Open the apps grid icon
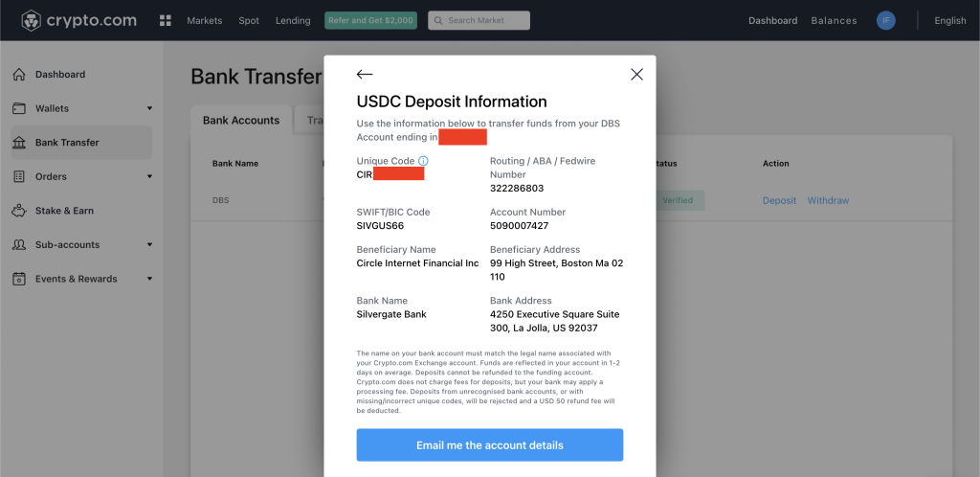Image resolution: width=980 pixels, height=477 pixels. point(165,21)
